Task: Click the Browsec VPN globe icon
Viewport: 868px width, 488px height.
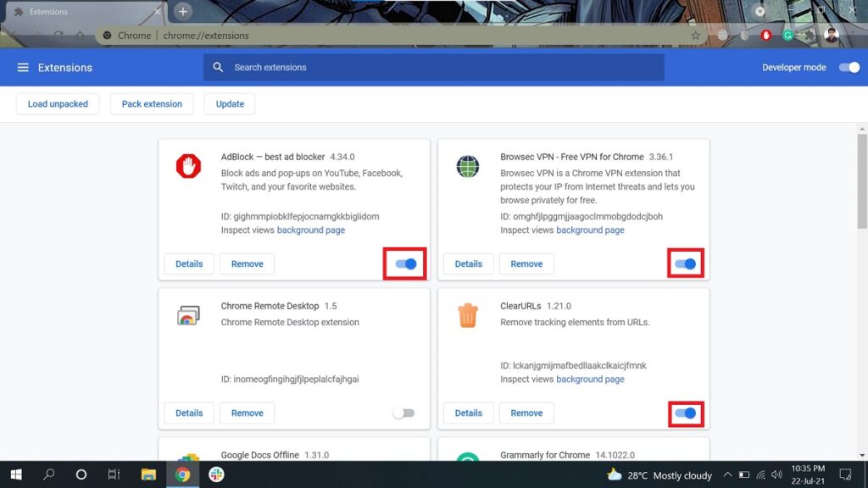Action: pos(466,167)
